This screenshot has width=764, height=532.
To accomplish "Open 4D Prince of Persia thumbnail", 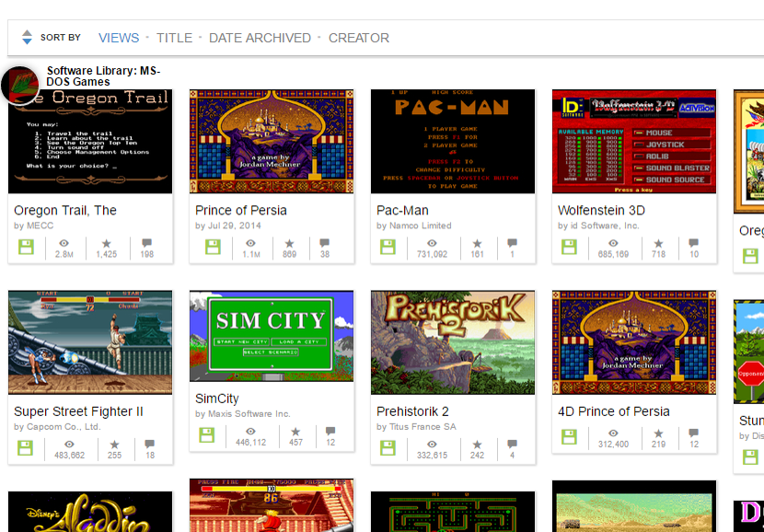I will point(634,342).
